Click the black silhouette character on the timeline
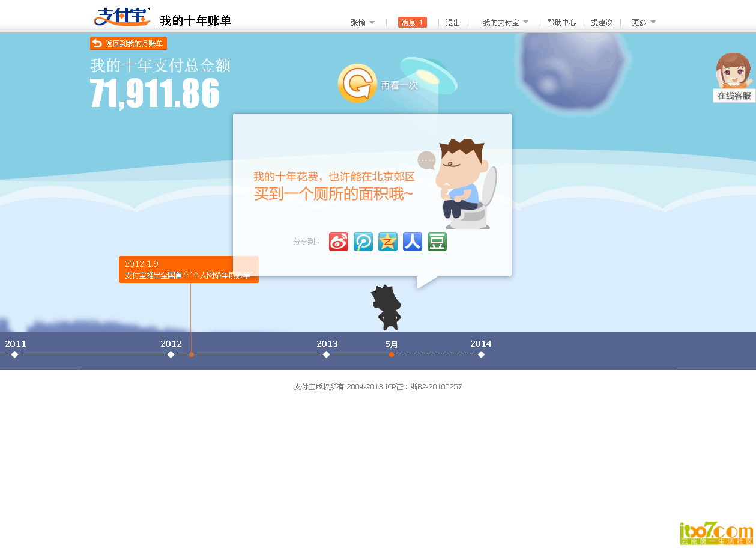The width and height of the screenshot is (756, 548). 387,308
